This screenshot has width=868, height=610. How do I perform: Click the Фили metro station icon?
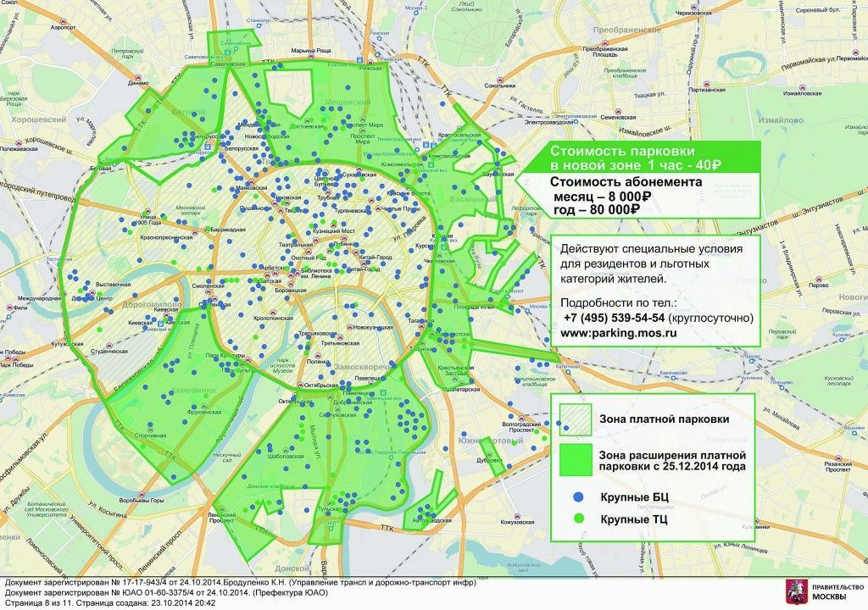pyautogui.click(x=10, y=308)
